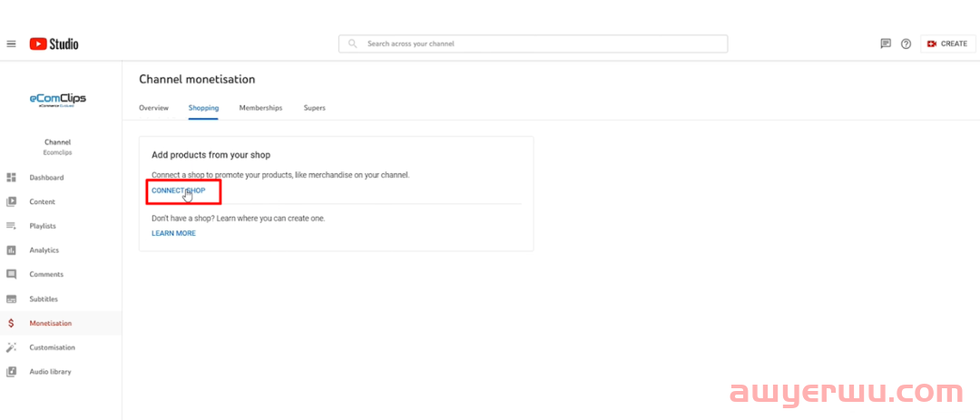This screenshot has width=980, height=420.
Task: Switch to the Memberships tab
Action: click(x=260, y=108)
